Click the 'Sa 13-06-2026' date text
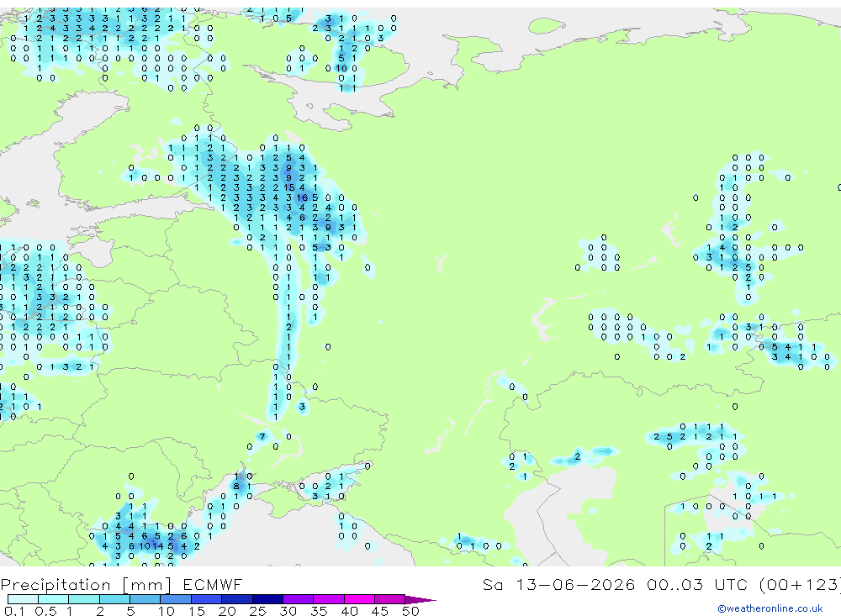Image resolution: width=841 pixels, height=616 pixels. coord(559,584)
